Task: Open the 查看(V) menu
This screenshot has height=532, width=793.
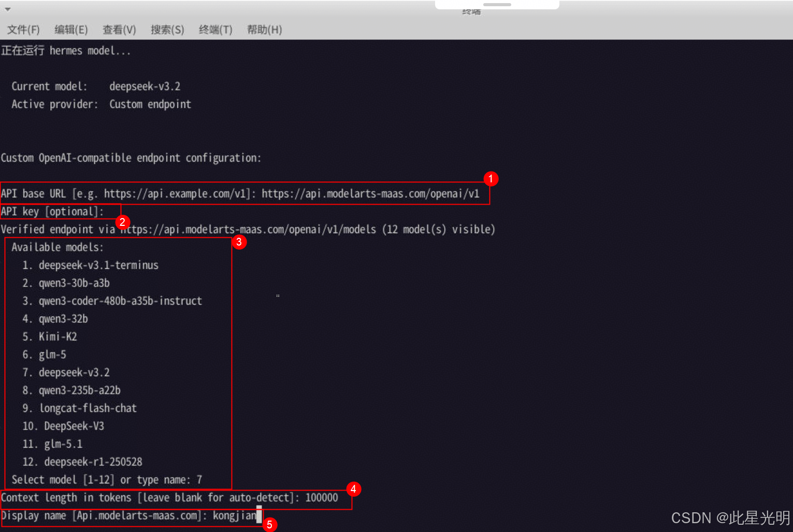Action: click(x=119, y=30)
